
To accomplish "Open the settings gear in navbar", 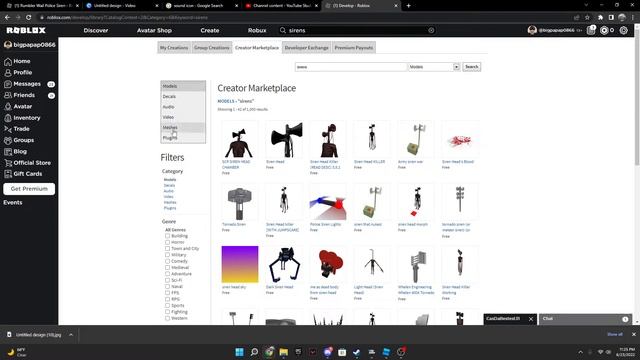I will (623, 30).
